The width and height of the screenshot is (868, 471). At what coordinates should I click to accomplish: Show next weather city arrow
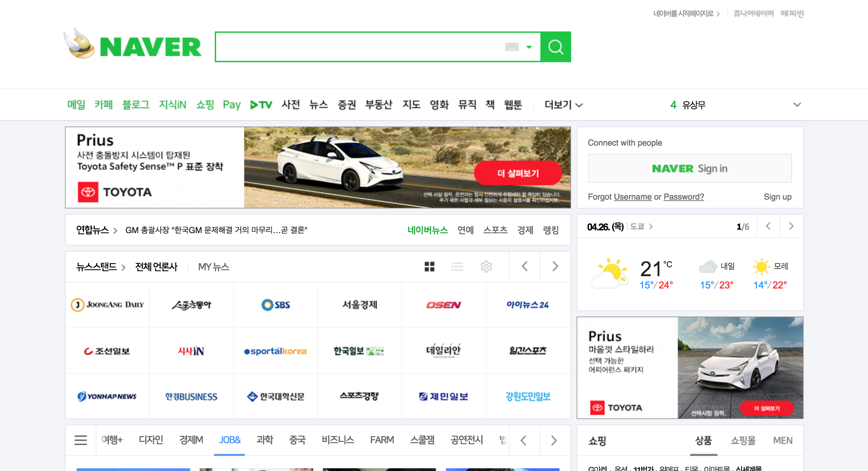click(791, 226)
